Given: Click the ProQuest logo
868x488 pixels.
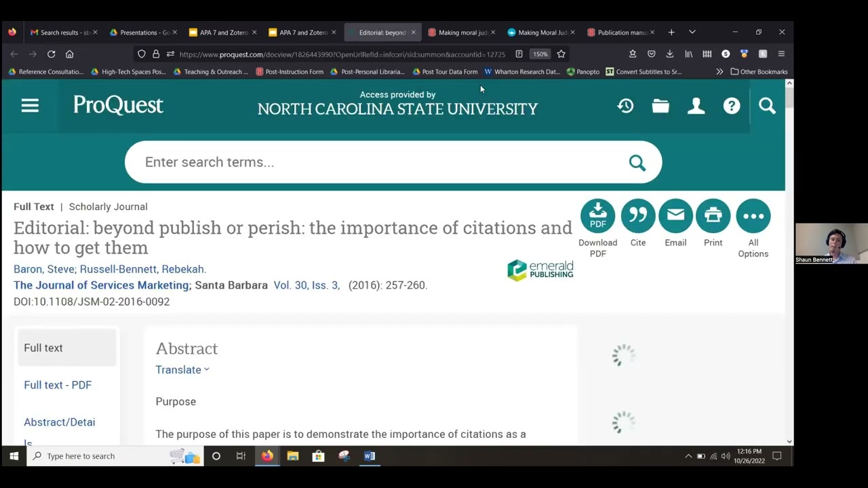Looking at the screenshot, I should (x=118, y=106).
